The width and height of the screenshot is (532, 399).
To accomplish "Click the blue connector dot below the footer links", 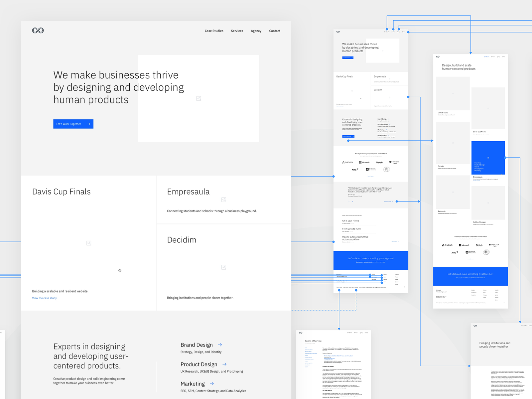I will tap(339, 290).
